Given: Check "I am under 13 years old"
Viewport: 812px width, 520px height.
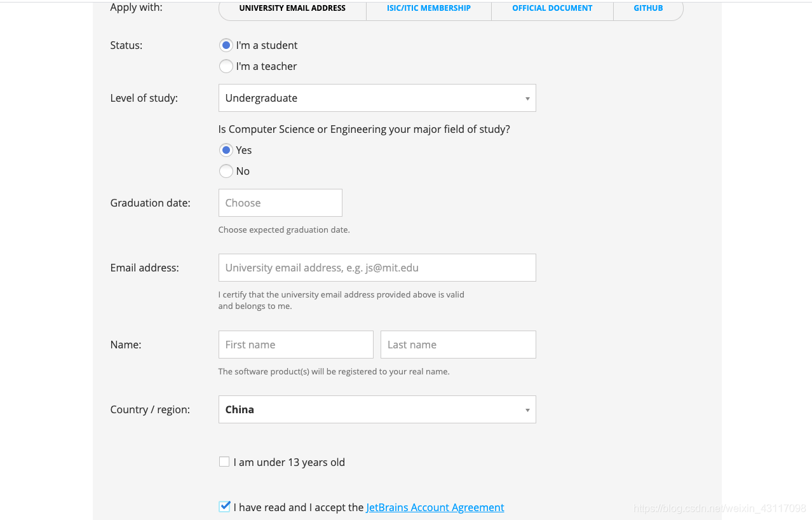Looking at the screenshot, I should point(224,462).
